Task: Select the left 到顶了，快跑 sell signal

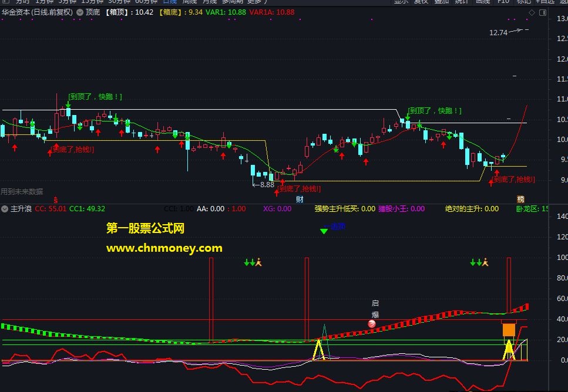Action: coord(95,97)
